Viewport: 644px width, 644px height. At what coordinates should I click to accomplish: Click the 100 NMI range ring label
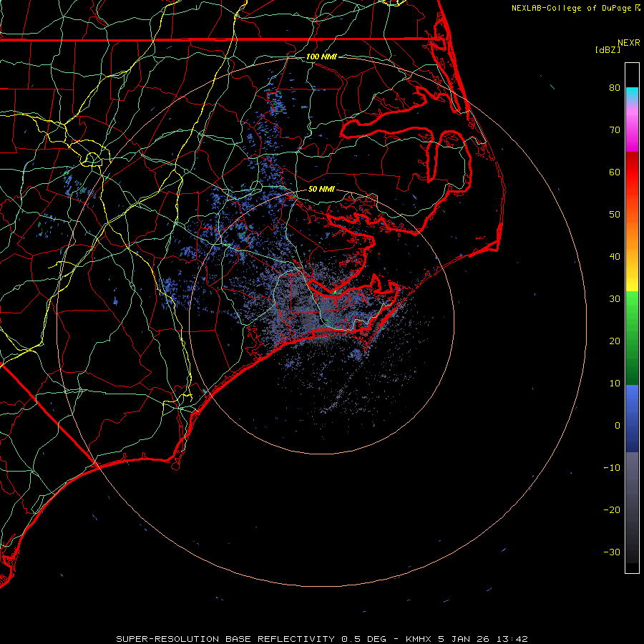pyautogui.click(x=321, y=57)
